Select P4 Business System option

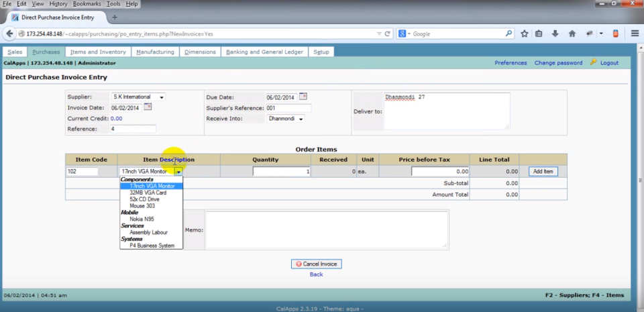[x=151, y=246]
